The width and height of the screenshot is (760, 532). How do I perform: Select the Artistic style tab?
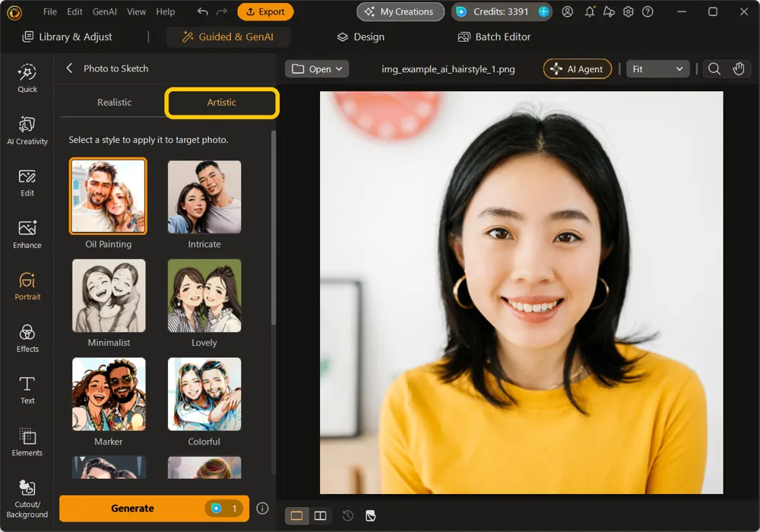pos(221,103)
